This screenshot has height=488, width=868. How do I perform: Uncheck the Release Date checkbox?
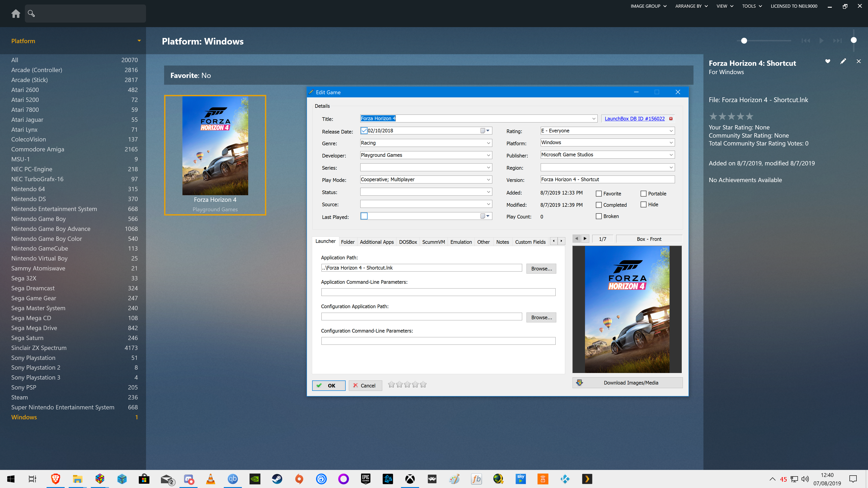364,131
